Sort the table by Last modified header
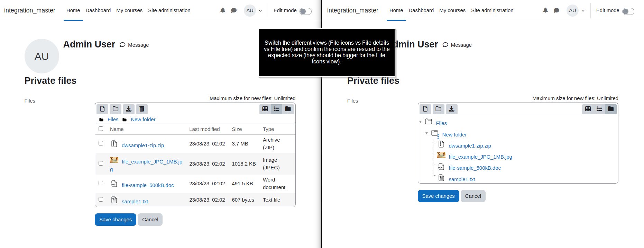The image size is (644, 248). click(204, 129)
